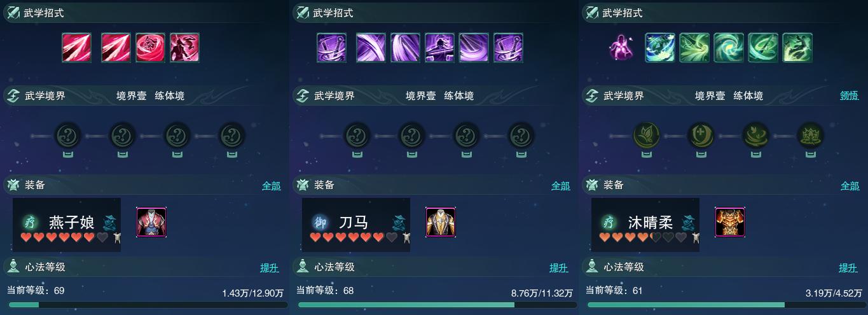
Task: Click 提升 to raise 燕子娘's 心法等级
Action: pyautogui.click(x=270, y=268)
